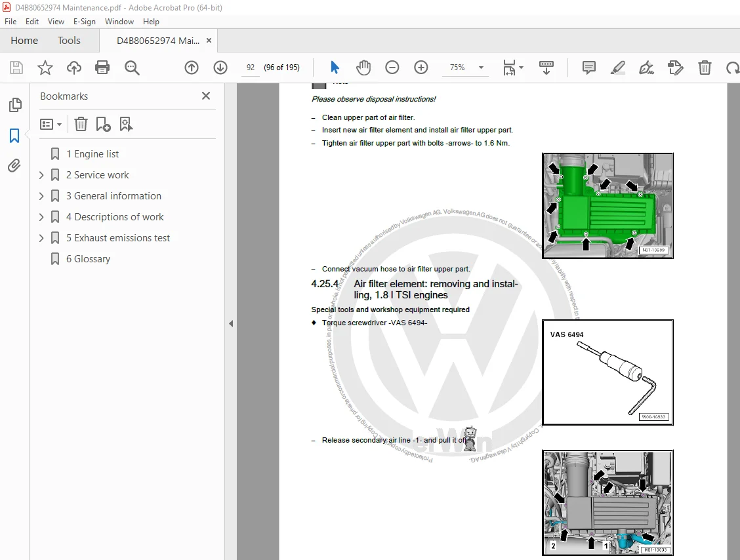Open the Find text magnifier tool
The width and height of the screenshot is (740, 560).
click(x=132, y=68)
